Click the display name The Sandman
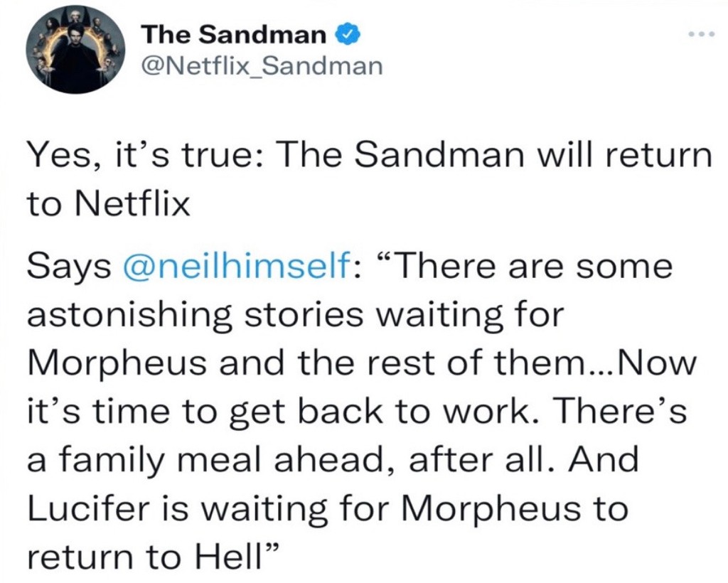The image size is (728, 583). [x=235, y=35]
